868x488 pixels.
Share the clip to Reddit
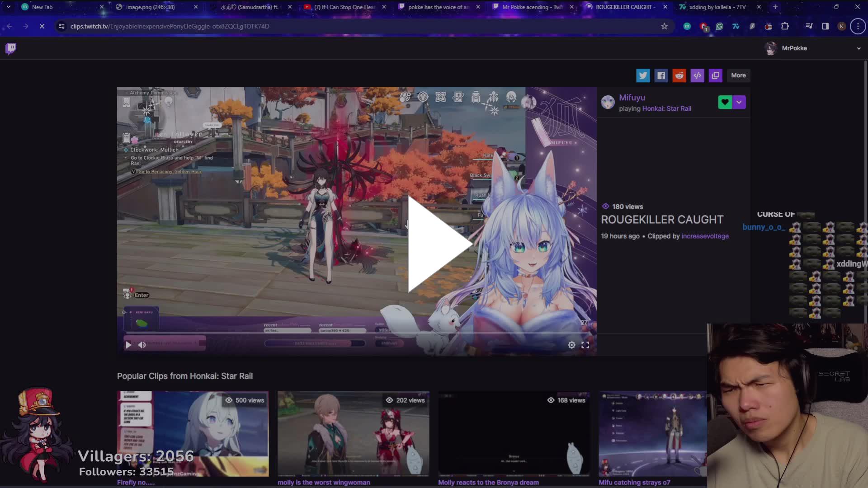[679, 75]
